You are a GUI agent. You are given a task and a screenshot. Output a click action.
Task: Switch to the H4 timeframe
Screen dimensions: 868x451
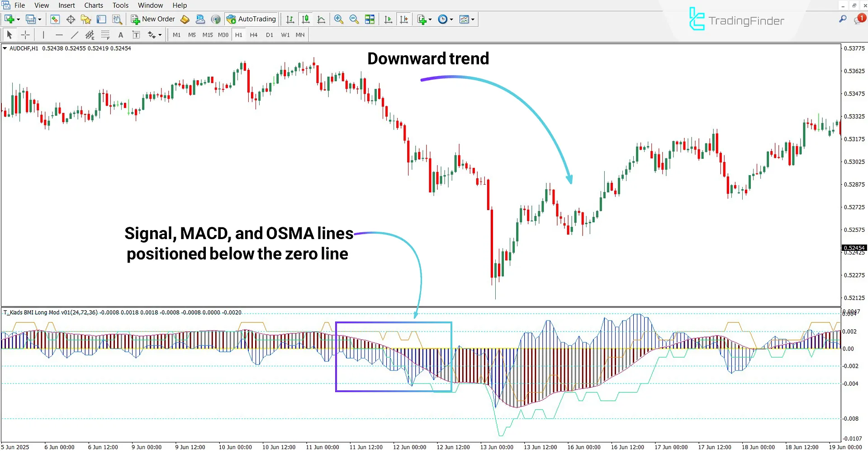click(x=253, y=34)
